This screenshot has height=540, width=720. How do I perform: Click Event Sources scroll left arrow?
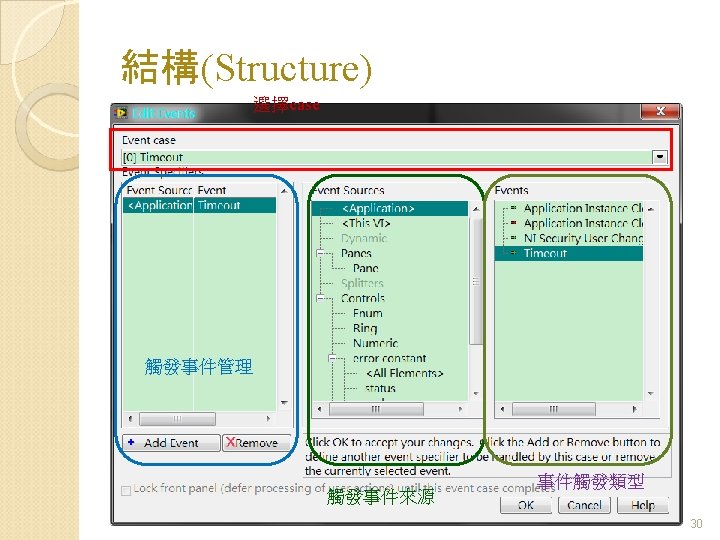(320, 409)
